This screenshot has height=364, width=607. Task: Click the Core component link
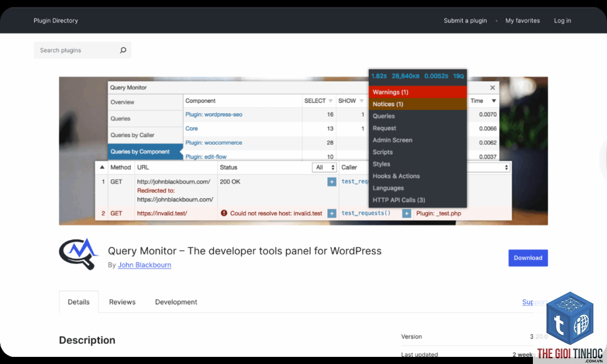tap(191, 129)
